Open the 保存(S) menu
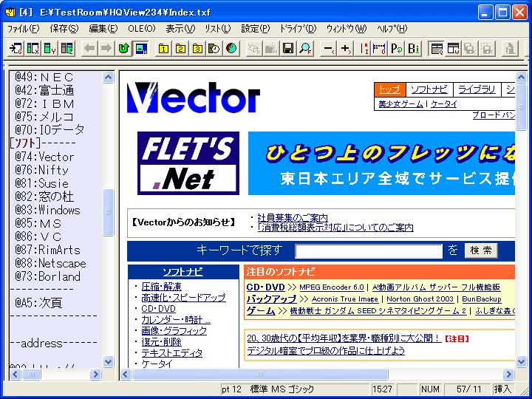 [x=64, y=29]
